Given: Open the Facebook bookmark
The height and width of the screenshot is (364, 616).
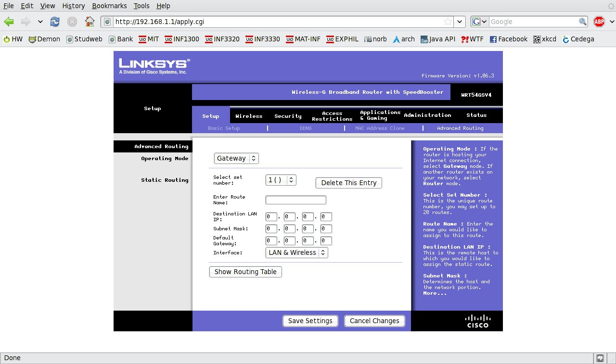Looking at the screenshot, I should pyautogui.click(x=508, y=39).
